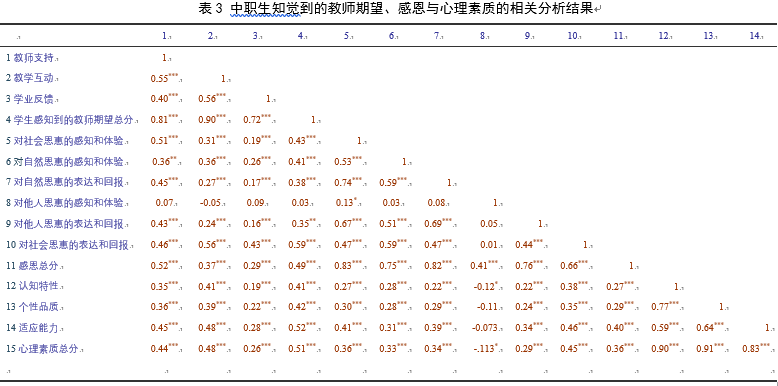Click the cell value 0.90 in row 4
778x386 pixels.
(x=207, y=120)
